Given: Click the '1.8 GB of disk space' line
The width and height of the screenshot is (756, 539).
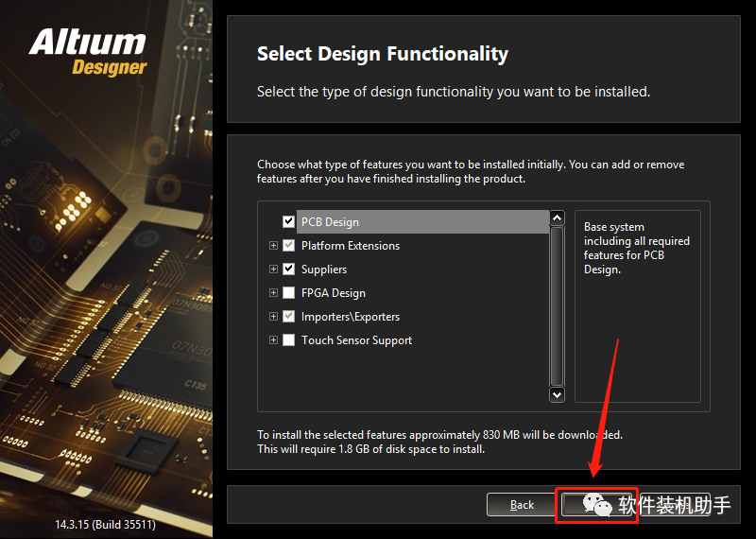Looking at the screenshot, I should [370, 449].
